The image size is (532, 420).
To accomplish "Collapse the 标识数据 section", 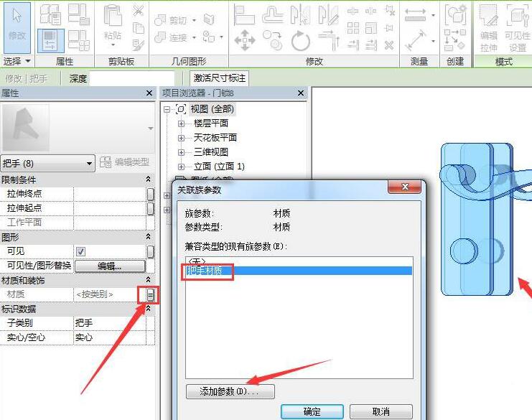I will pos(149,309).
